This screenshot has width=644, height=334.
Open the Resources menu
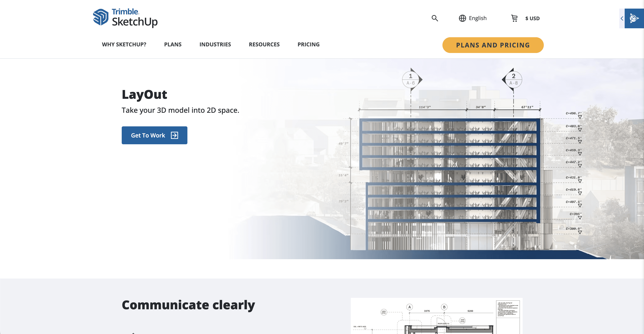[x=264, y=45]
